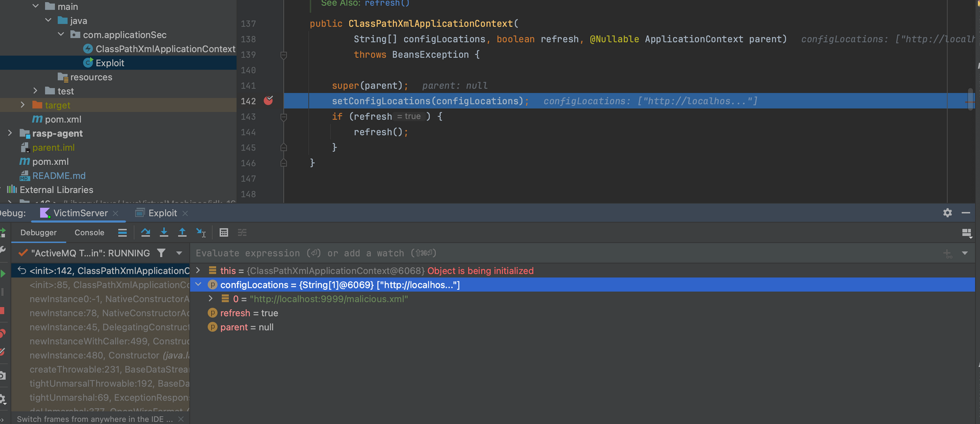Click the refresh() See Also link
The width and height of the screenshot is (980, 424).
tap(387, 3)
